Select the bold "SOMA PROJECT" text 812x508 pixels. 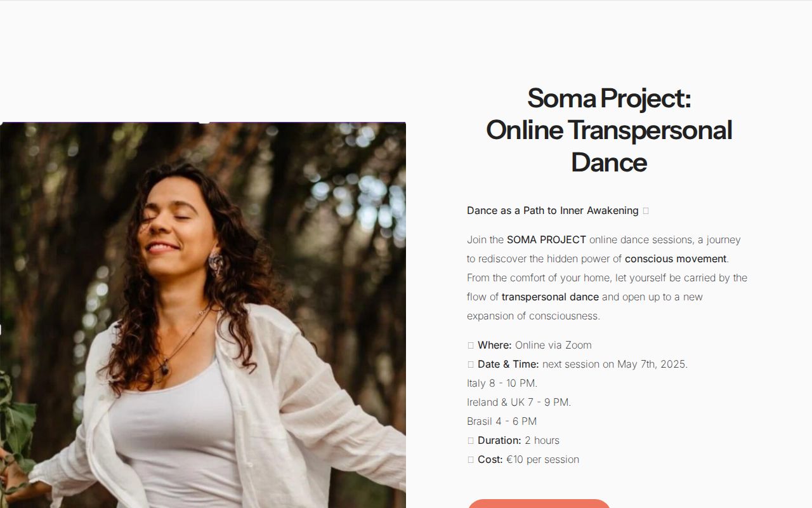546,239
